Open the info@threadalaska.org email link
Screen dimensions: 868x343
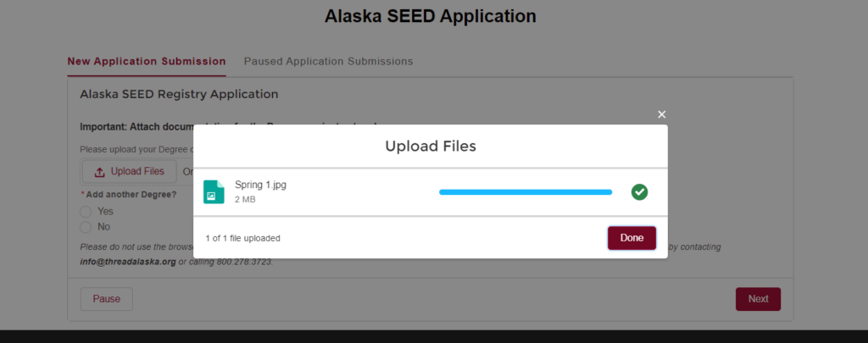pos(128,262)
